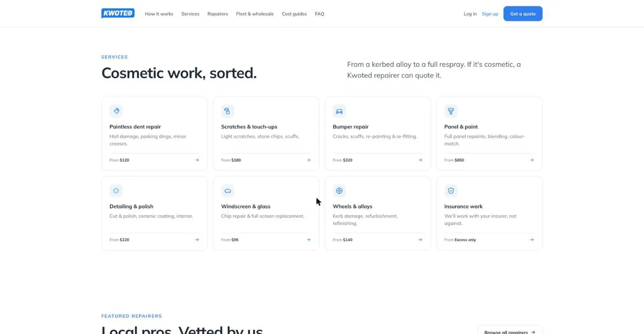
Task: Click the Detailing & polish sparkle icon
Action: click(116, 191)
